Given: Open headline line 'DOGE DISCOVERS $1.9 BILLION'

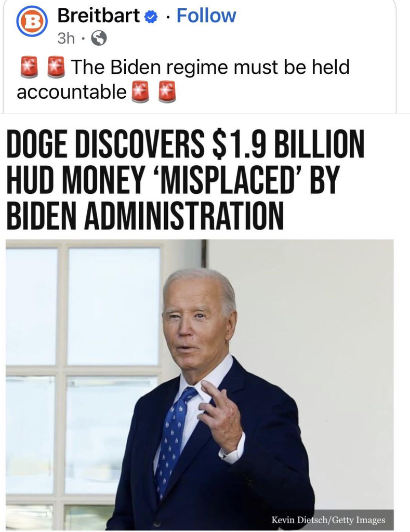Looking at the screenshot, I should (x=186, y=143).
